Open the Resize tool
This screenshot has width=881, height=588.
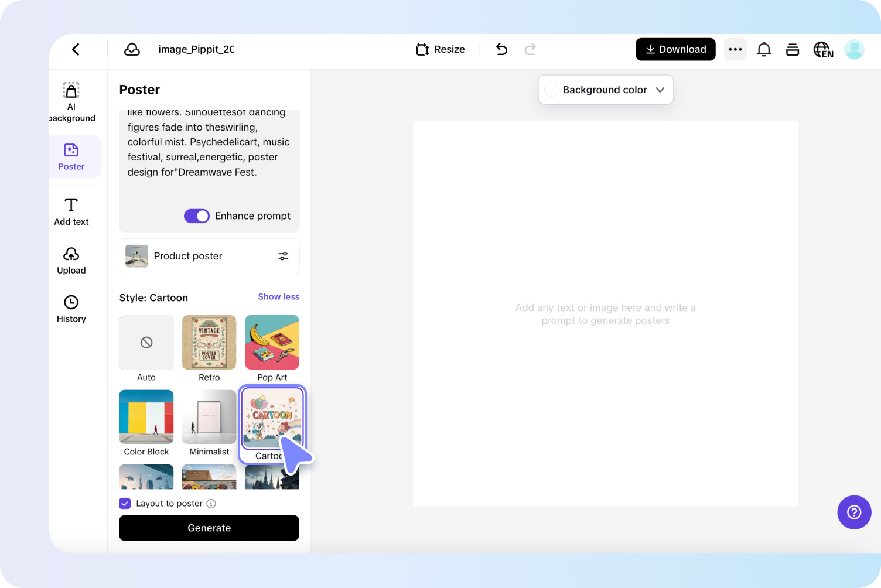(440, 49)
